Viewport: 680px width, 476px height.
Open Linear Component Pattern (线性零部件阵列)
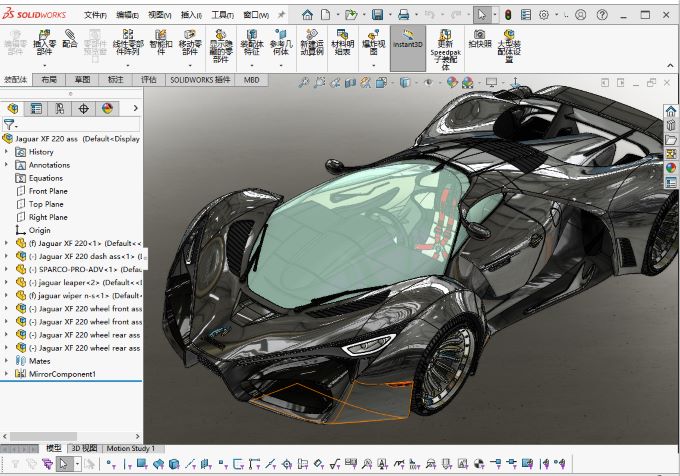tap(128, 43)
